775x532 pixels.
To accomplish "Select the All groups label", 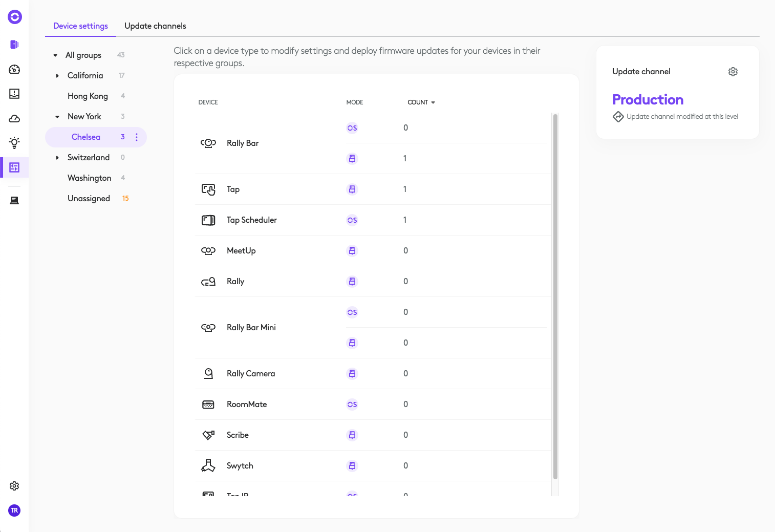I will point(83,55).
